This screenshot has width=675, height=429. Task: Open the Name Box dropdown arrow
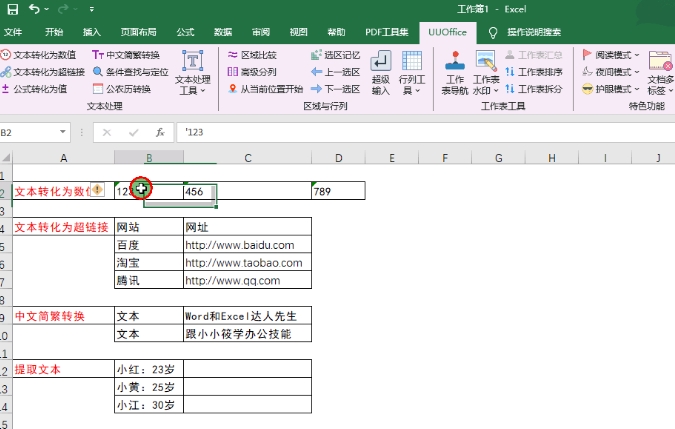point(63,132)
